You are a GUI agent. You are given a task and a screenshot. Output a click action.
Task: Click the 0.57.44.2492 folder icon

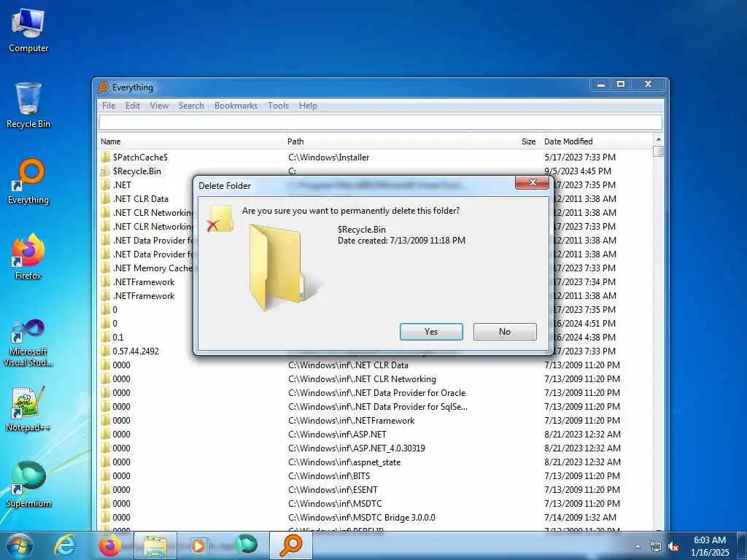pyautogui.click(x=105, y=351)
